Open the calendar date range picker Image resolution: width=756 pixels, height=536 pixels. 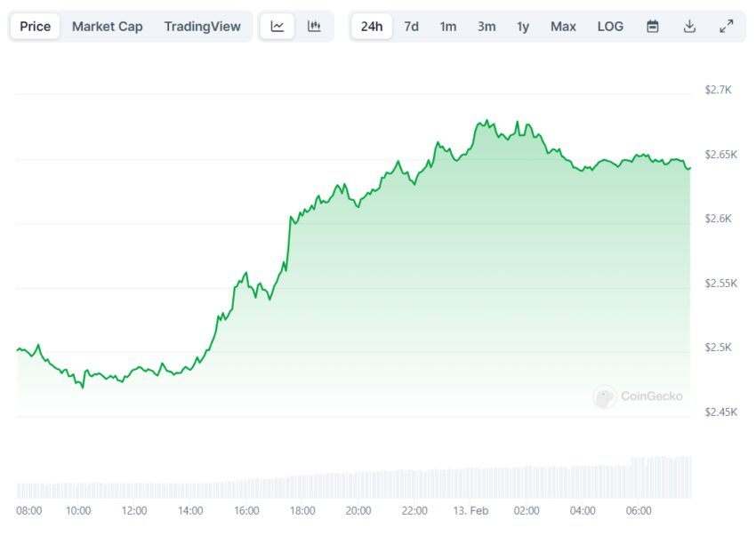(653, 27)
